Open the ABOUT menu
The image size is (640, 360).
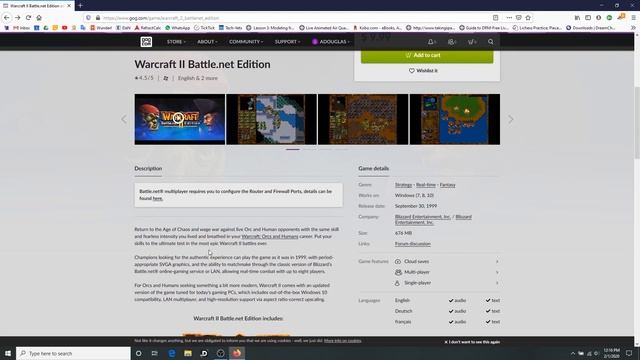[x=207, y=42]
